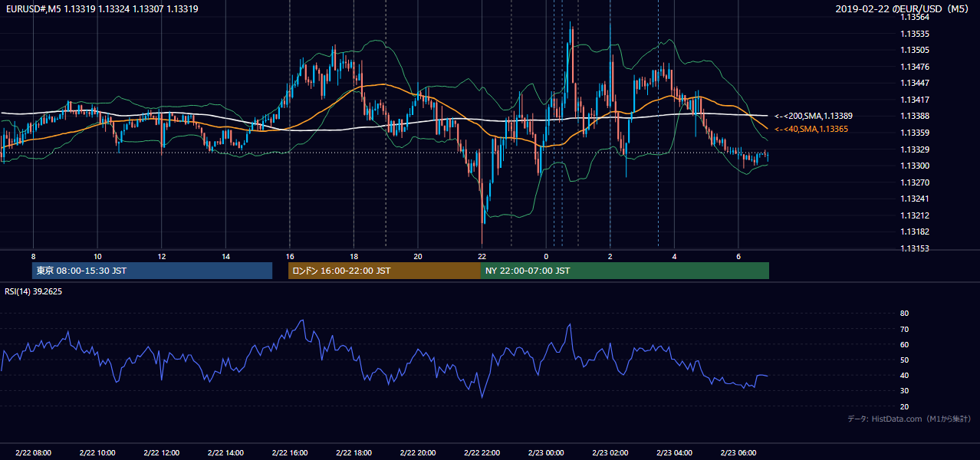This screenshot has width=980, height=460.
Task: Click the 2/22 14:00 time label
Action: click(225, 453)
